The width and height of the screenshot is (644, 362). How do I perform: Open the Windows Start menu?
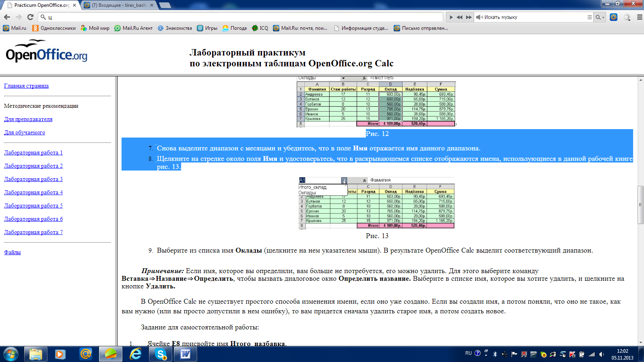[11, 354]
